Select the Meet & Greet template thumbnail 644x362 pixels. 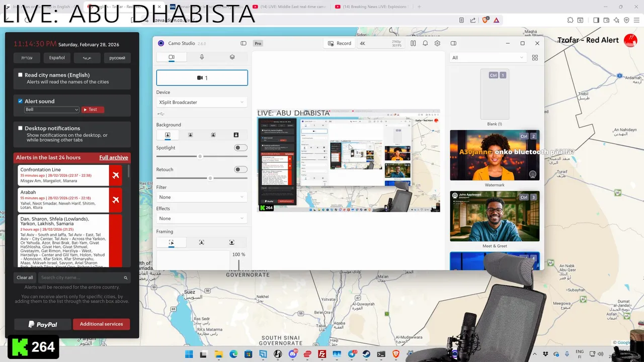point(495,216)
